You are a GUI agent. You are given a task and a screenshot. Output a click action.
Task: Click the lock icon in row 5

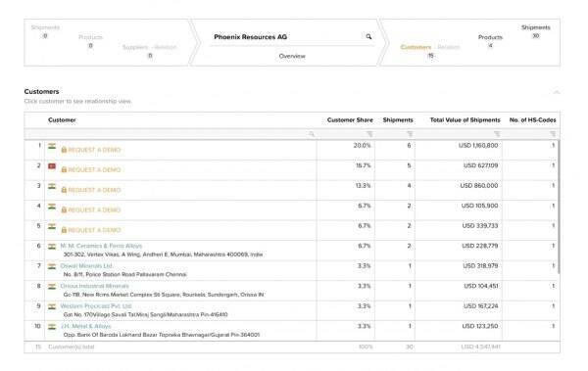tap(64, 230)
